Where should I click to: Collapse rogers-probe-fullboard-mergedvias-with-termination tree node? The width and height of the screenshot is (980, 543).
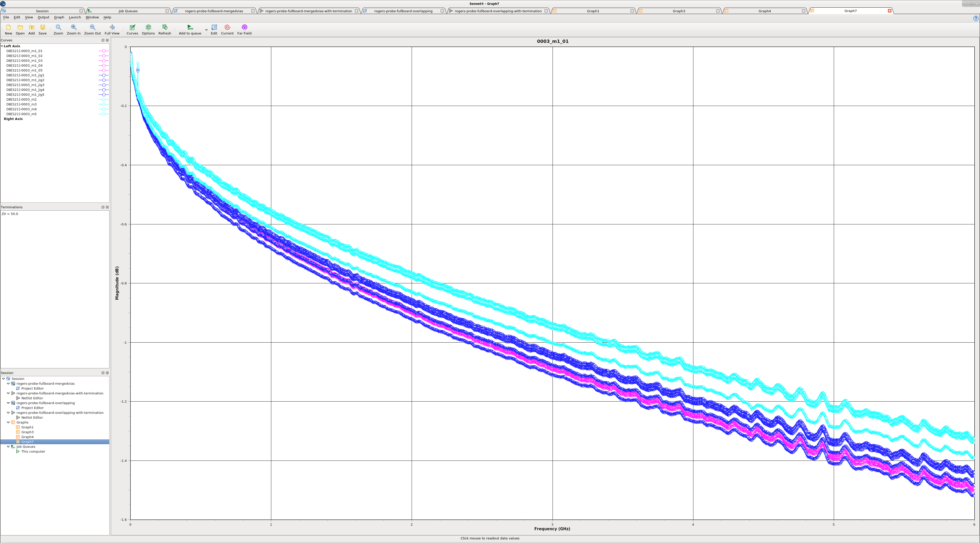click(x=8, y=393)
